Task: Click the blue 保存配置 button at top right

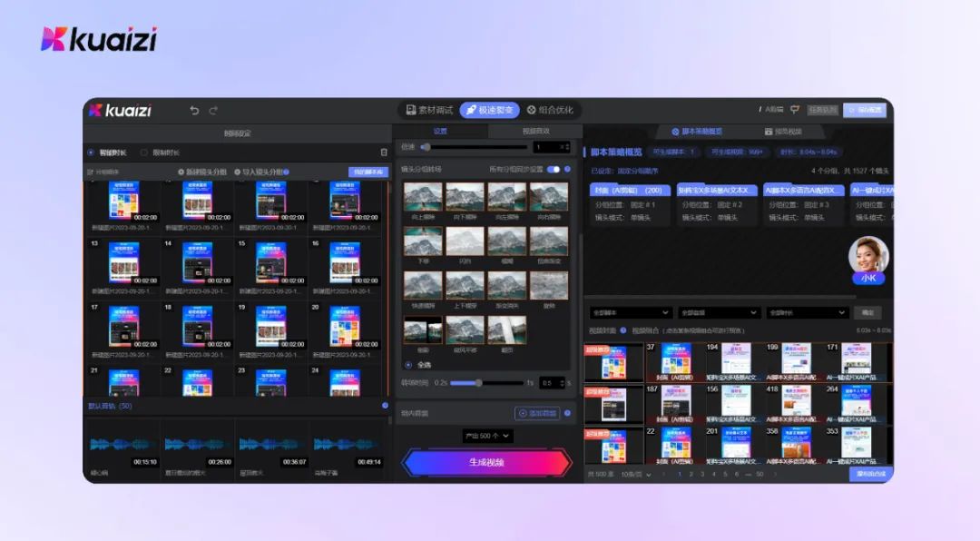Action: pos(865,110)
